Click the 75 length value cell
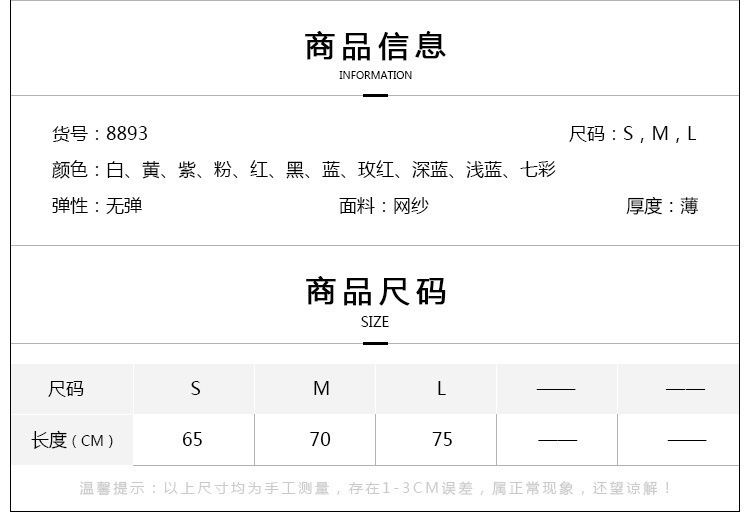 point(436,440)
